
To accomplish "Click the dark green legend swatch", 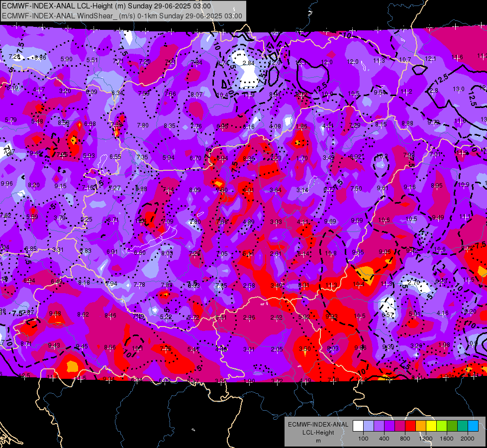I will (x=452, y=426).
